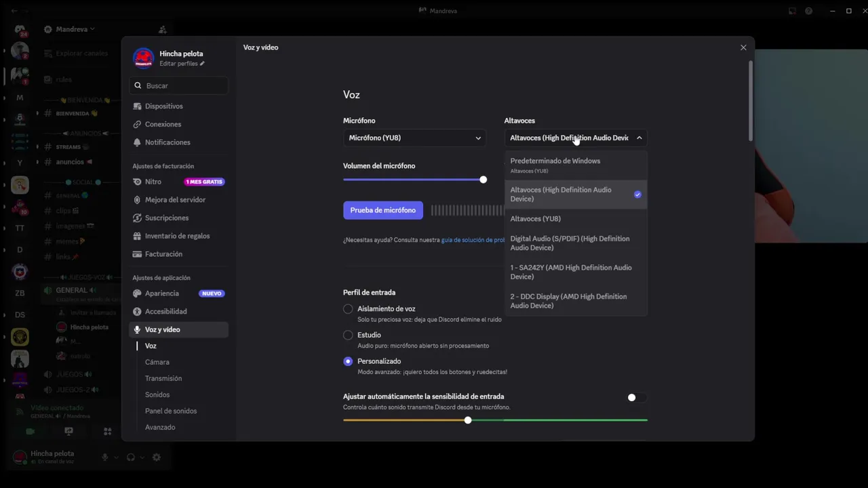The height and width of the screenshot is (488, 868).
Task: Click the activities icon in voice panel
Action: (x=107, y=431)
